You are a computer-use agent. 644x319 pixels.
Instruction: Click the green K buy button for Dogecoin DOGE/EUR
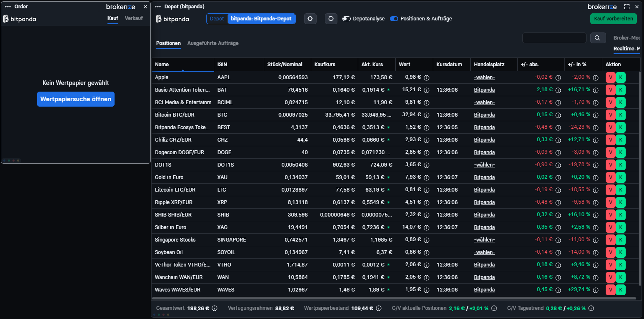click(621, 152)
